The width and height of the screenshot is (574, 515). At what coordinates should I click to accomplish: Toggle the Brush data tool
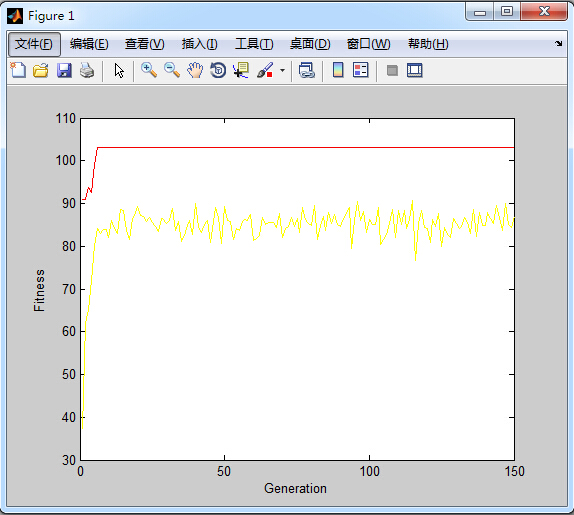pyautogui.click(x=265, y=70)
